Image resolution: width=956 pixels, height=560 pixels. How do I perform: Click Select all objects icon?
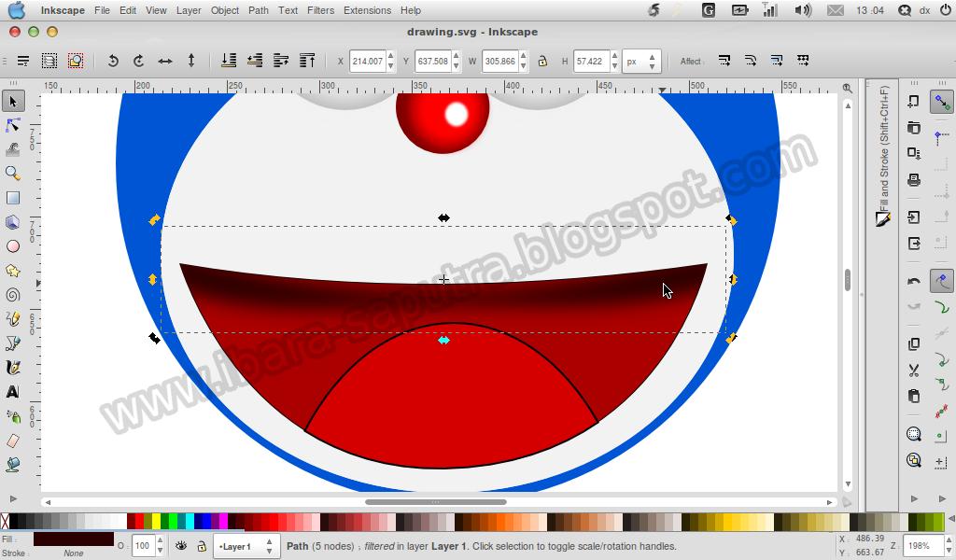(23, 61)
